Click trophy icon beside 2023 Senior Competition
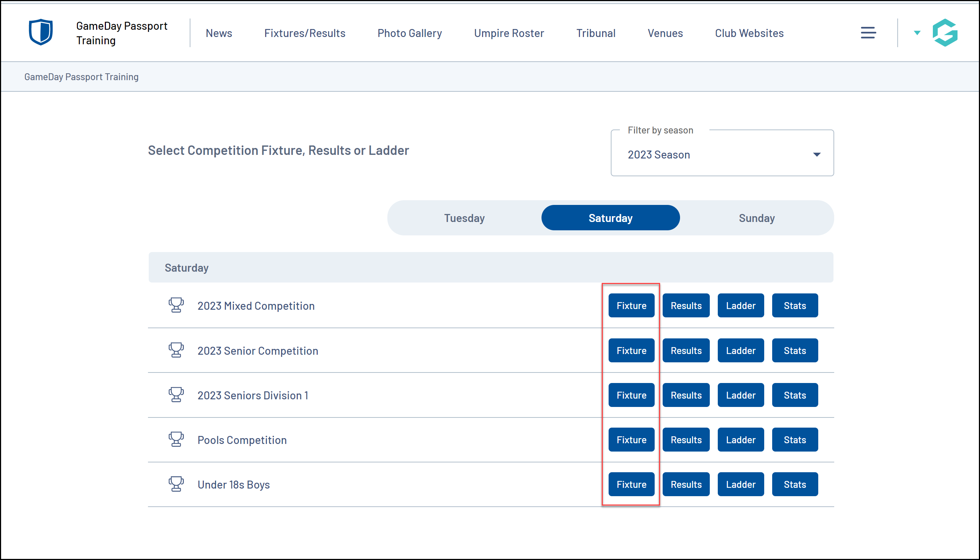 click(176, 350)
